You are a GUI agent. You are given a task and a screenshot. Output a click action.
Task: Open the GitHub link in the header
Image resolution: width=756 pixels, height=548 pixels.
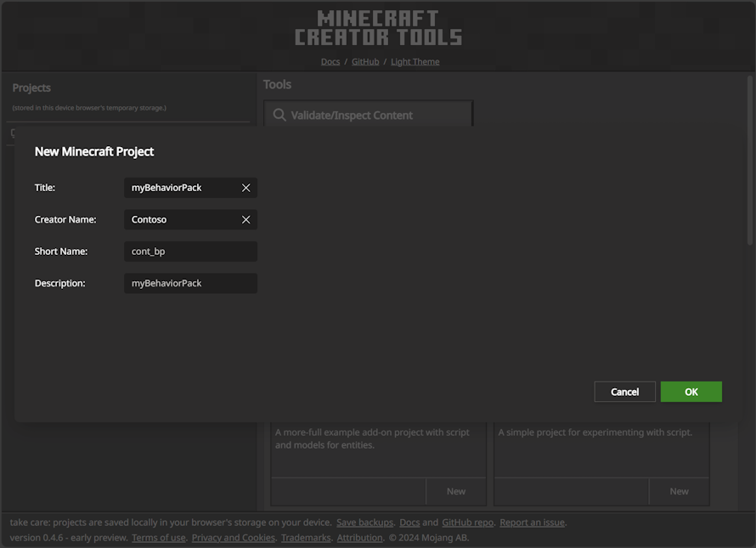(x=365, y=60)
